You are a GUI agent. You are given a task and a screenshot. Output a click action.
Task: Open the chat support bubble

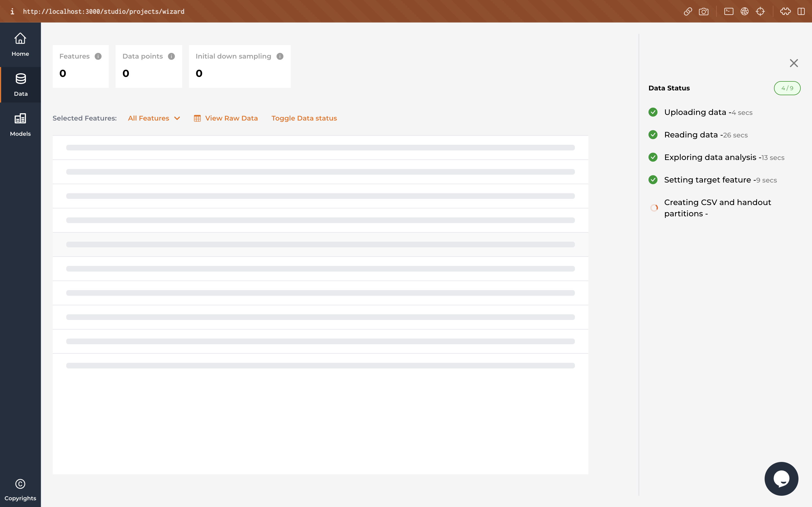click(x=781, y=479)
